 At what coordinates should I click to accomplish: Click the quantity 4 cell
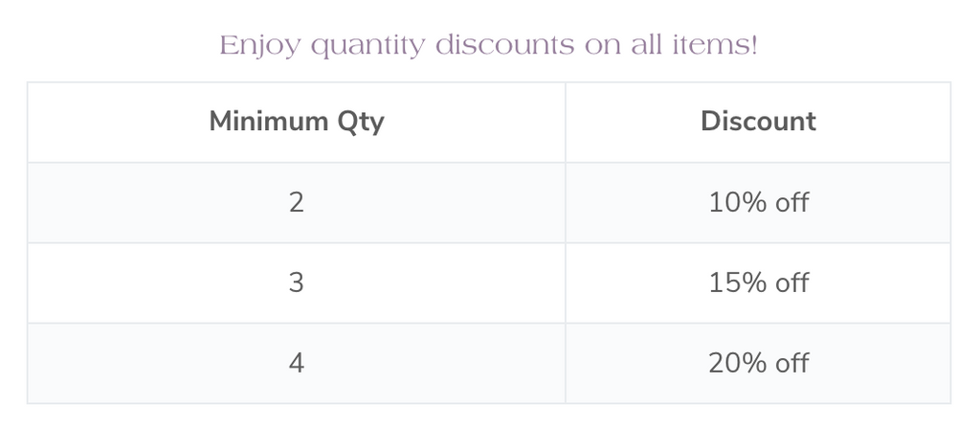[297, 363]
